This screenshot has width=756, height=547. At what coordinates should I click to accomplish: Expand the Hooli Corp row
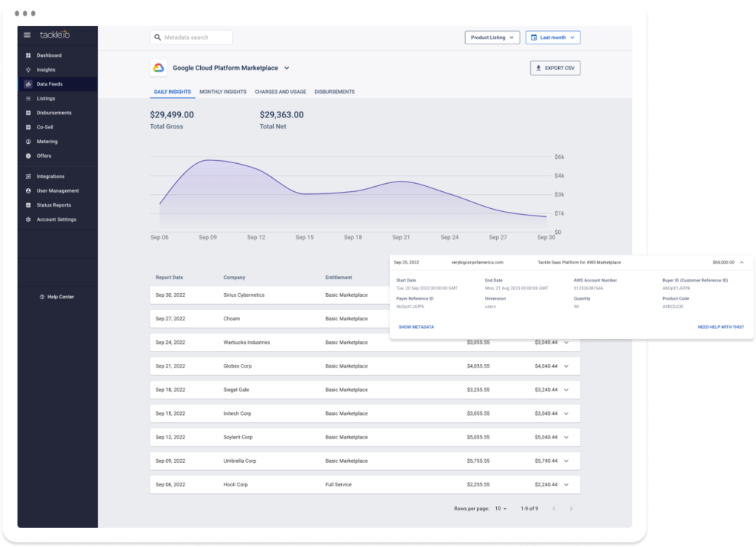coord(566,484)
